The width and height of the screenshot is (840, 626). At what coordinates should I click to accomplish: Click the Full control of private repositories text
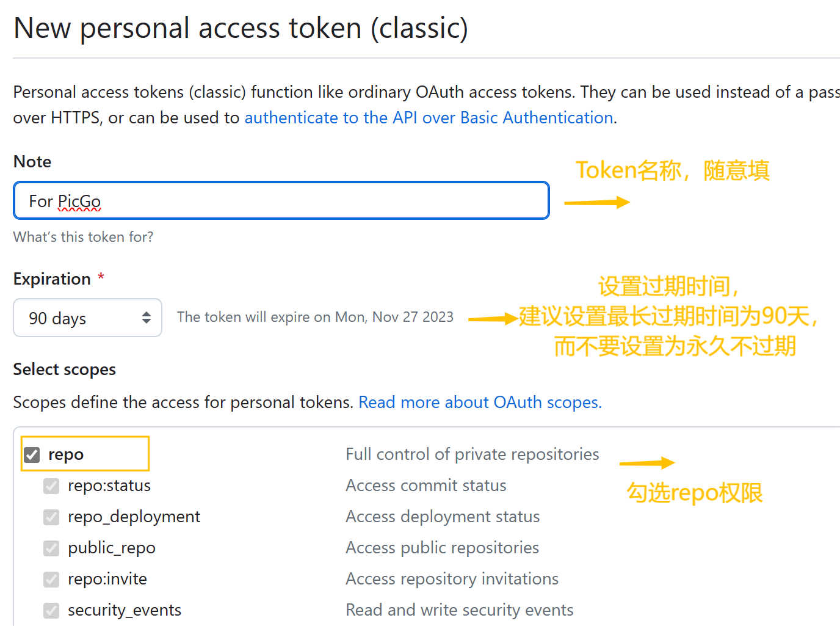tap(472, 454)
